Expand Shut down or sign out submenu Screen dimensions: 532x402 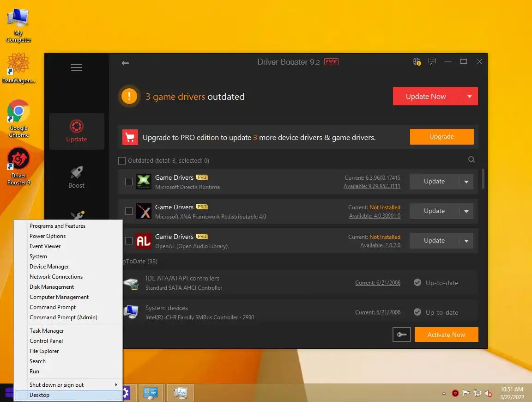pos(68,385)
